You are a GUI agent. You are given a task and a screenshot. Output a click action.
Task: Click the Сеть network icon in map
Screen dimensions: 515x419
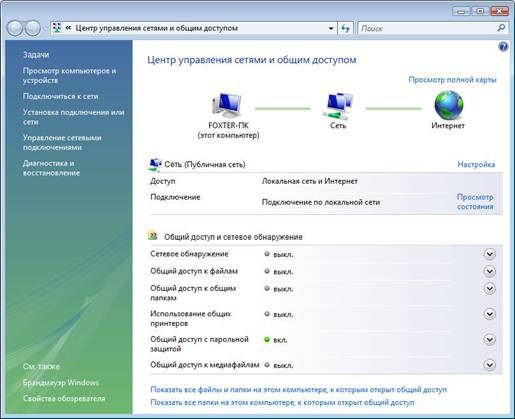pos(338,106)
